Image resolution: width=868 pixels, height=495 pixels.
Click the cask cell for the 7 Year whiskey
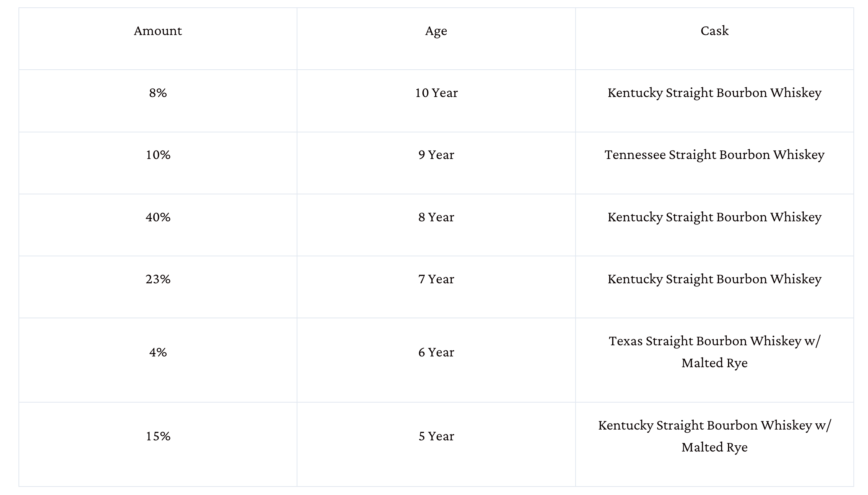(x=714, y=279)
